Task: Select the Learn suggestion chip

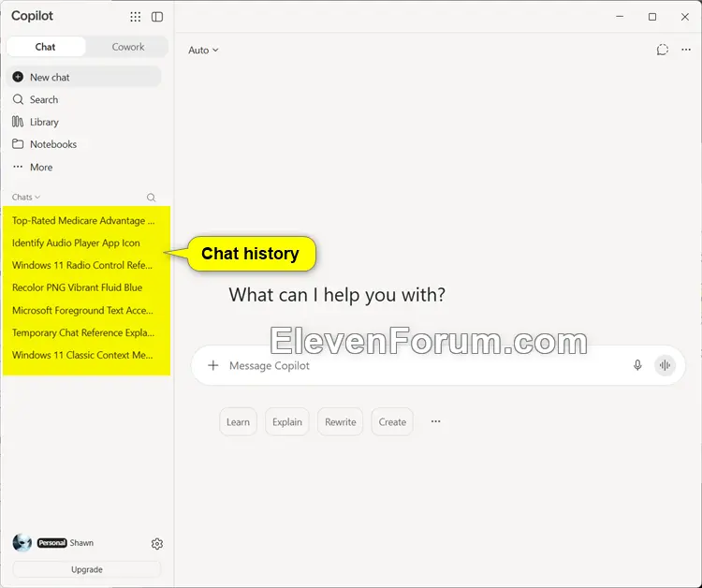Action: (x=238, y=422)
